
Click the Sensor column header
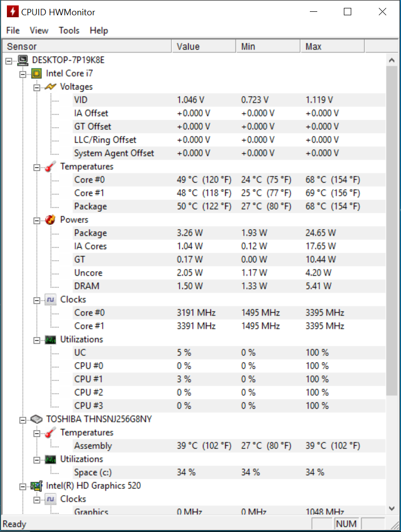click(87, 46)
